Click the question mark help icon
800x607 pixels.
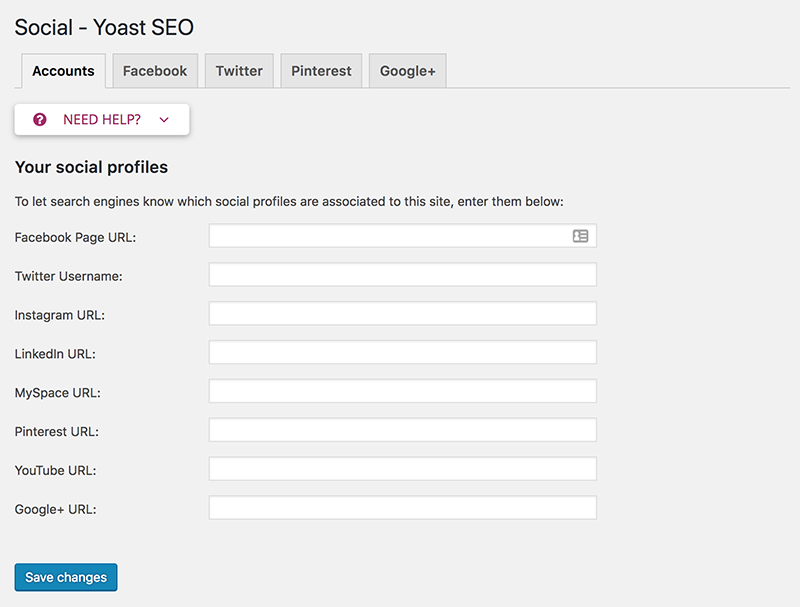[x=40, y=119]
